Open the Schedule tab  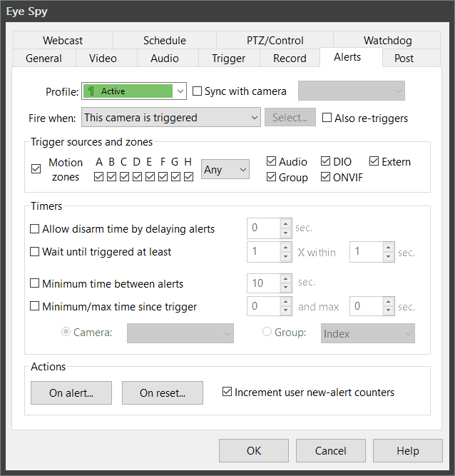(165, 40)
